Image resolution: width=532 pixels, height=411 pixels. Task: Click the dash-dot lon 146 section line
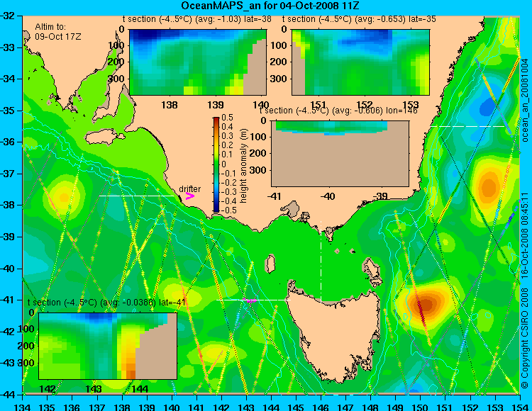pos(321,262)
